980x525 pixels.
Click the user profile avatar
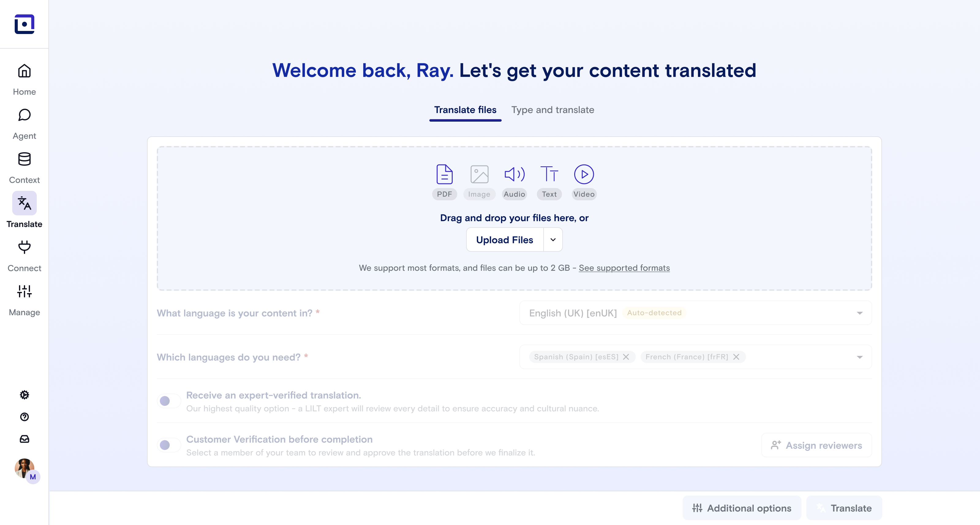click(x=24, y=469)
